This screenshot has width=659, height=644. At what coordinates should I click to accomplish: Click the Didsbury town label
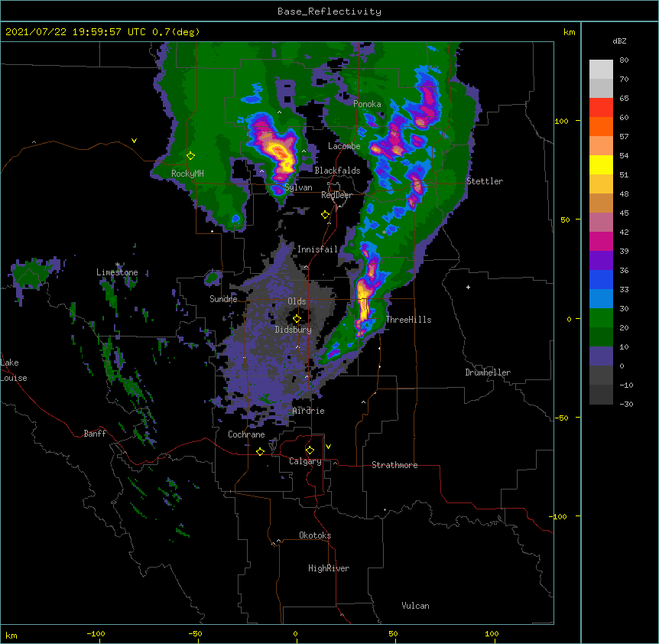tap(294, 330)
